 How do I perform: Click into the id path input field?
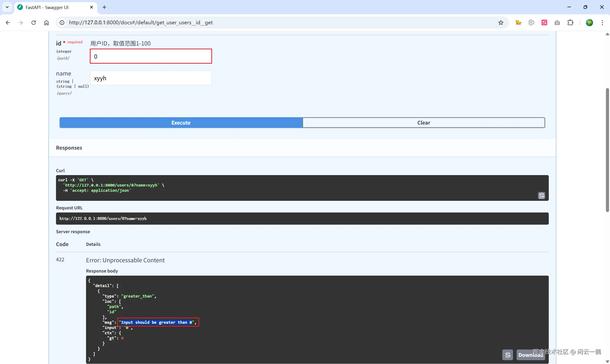(151, 56)
